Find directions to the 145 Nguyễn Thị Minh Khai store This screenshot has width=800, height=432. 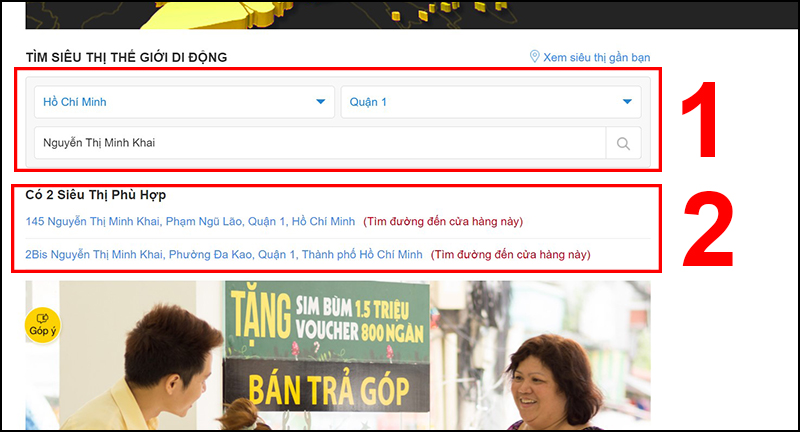(x=443, y=221)
